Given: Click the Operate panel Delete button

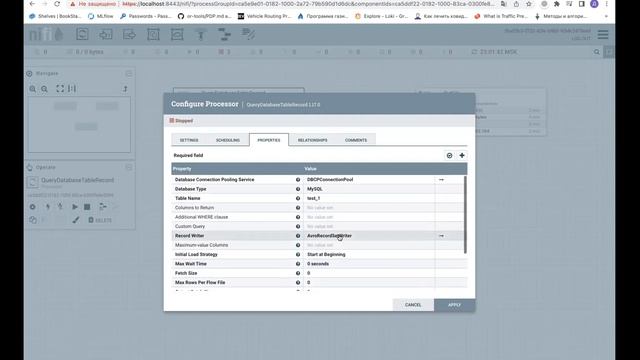Looking at the screenshot, I should point(100,220).
